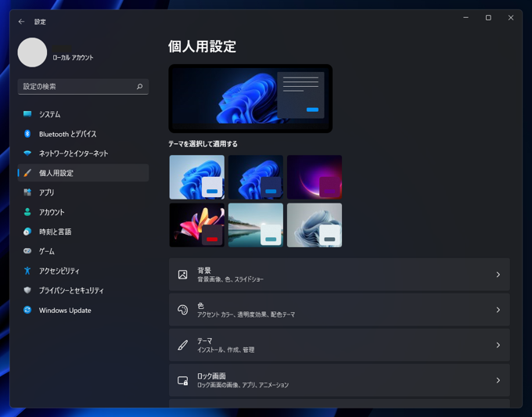Open Windows Update page

pyautogui.click(x=83, y=311)
